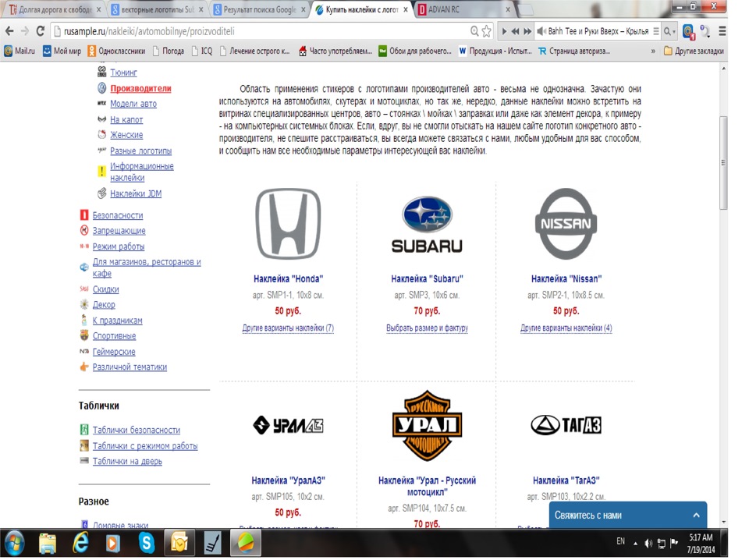Screen dimensions: 749x560
Task: Switch to the ADVAN RC tab
Action: [460, 9]
